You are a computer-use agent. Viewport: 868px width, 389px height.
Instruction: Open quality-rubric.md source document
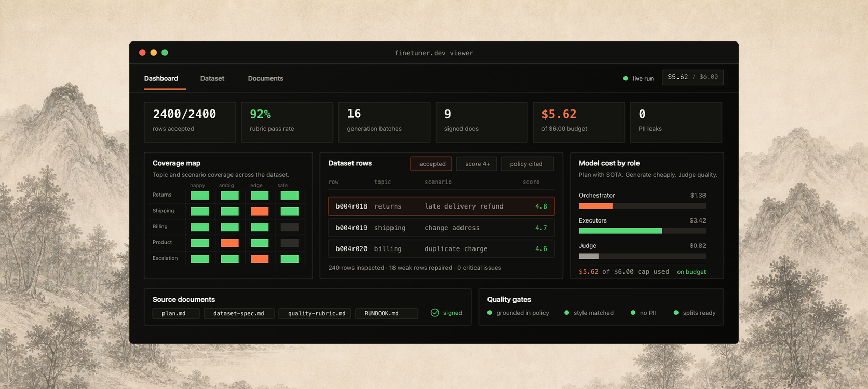[x=315, y=313]
